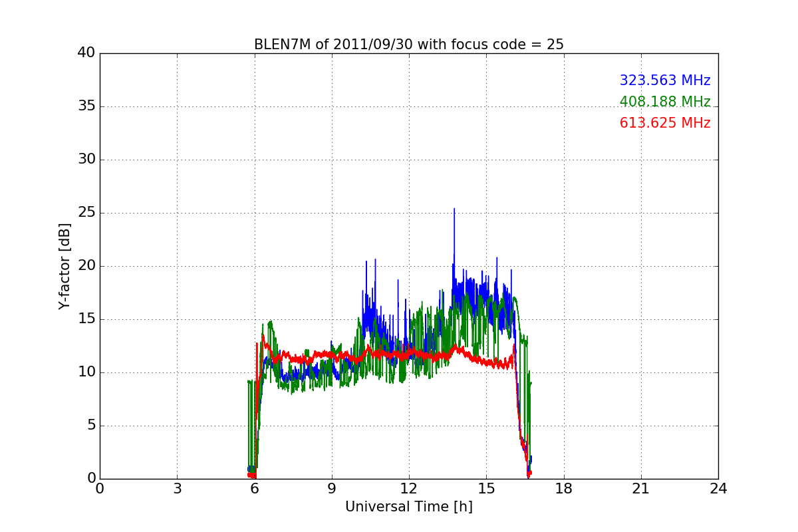Click the x-axis tick label '9'
Screen dimensions: 798x532
(x=332, y=489)
